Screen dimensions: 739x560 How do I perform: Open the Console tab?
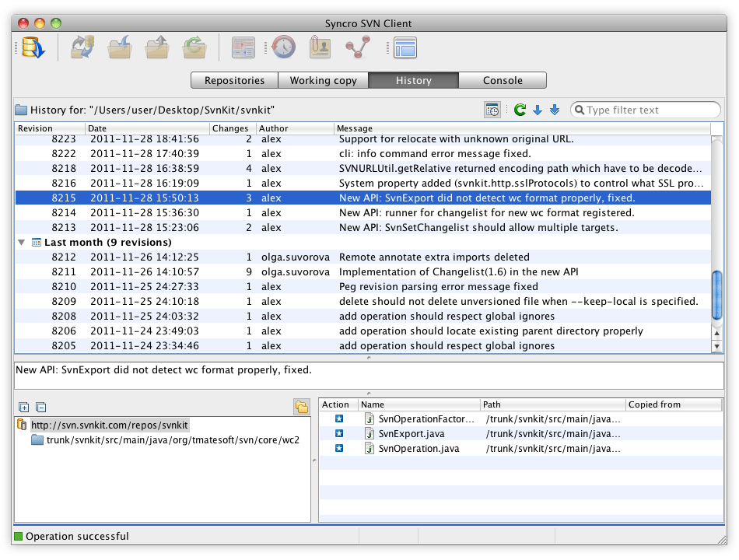pos(503,80)
